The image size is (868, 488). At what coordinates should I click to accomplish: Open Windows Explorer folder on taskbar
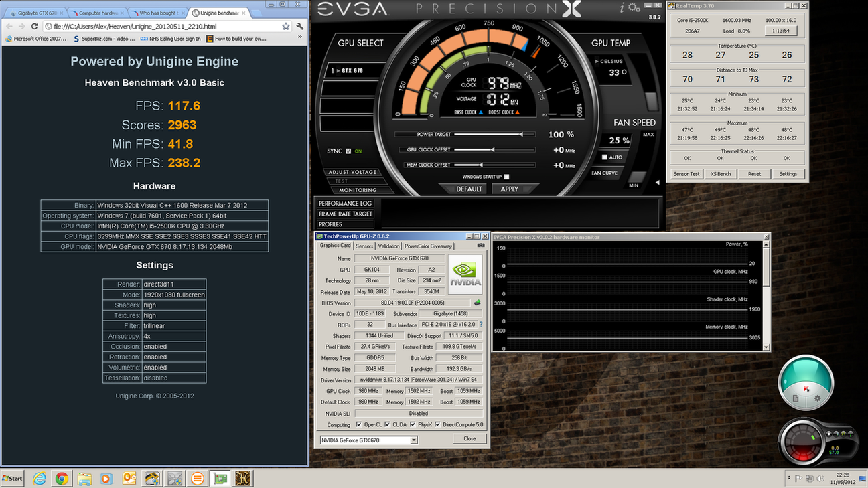point(84,478)
